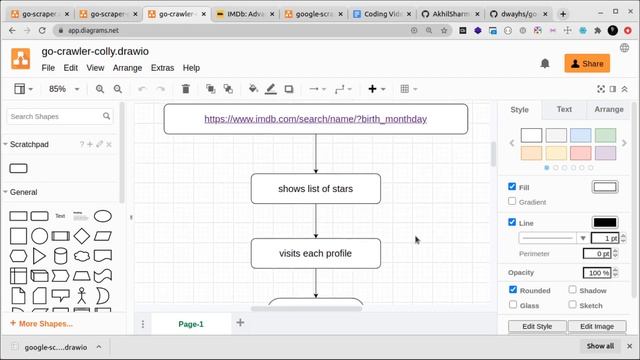Toggle the Format panel icon
This screenshot has height=360, width=640.
(613, 89)
